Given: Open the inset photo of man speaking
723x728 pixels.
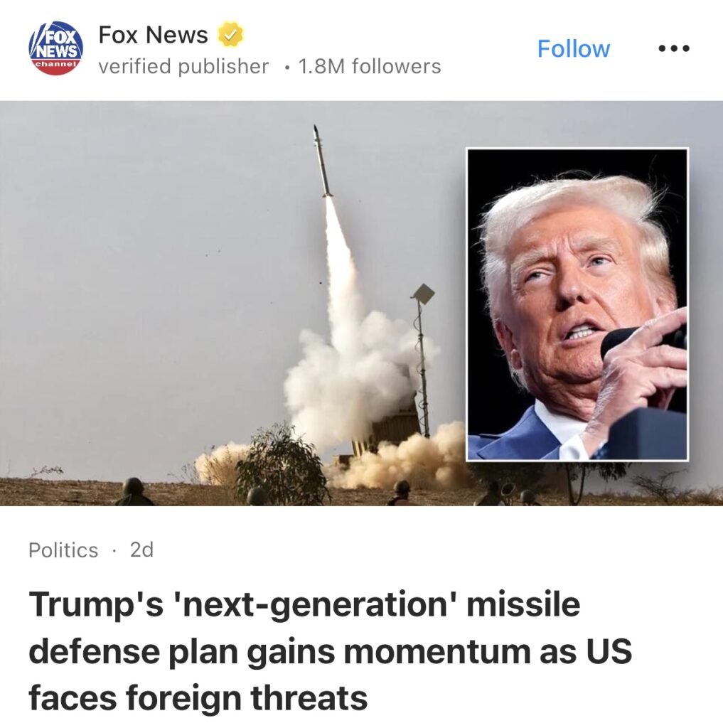Looking at the screenshot, I should point(577,304).
